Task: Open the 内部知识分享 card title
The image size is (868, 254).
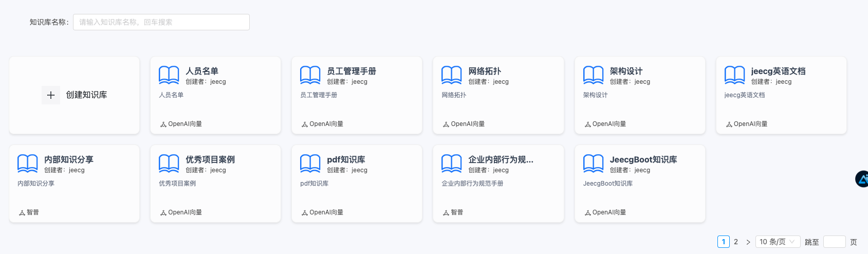Action: (x=69, y=159)
